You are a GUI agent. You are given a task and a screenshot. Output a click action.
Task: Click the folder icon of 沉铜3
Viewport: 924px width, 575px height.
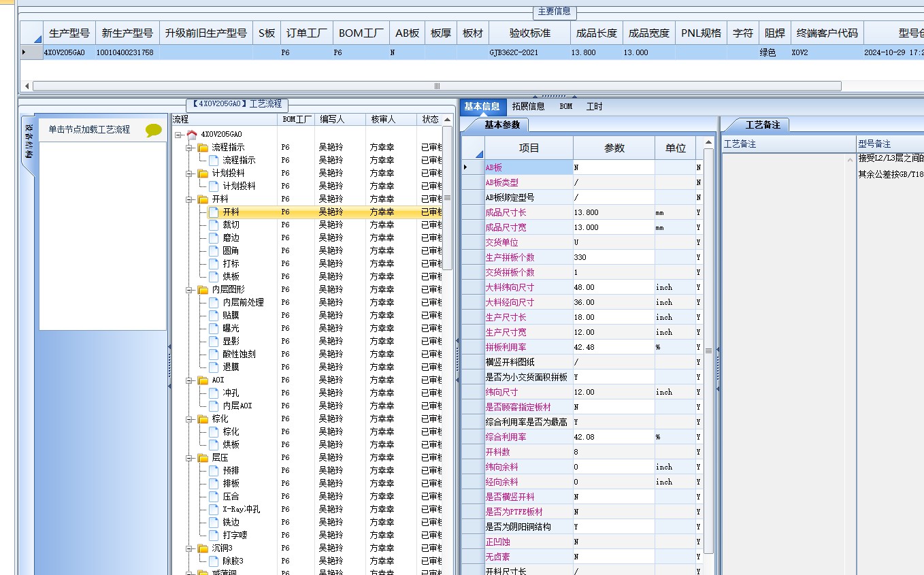pos(203,548)
